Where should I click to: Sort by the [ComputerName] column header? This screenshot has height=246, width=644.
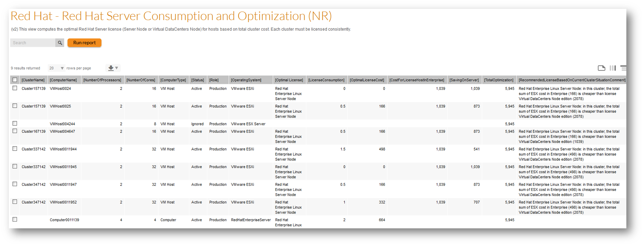pyautogui.click(x=63, y=80)
